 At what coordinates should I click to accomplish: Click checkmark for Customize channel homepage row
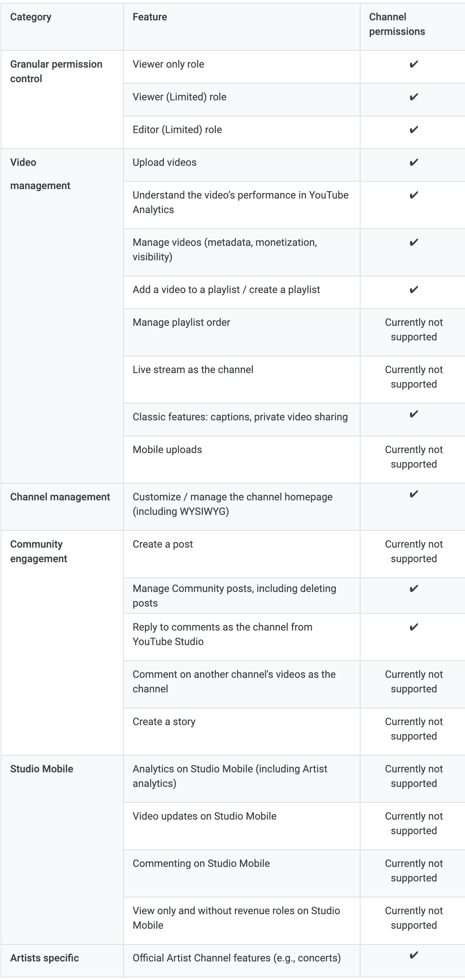point(414,494)
